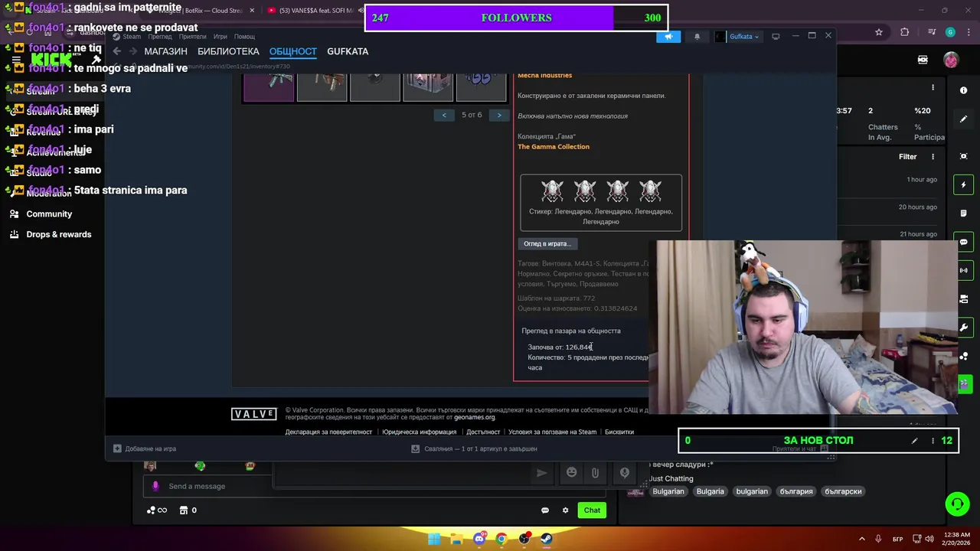Click the lightning bolt icon in right rail

click(964, 184)
